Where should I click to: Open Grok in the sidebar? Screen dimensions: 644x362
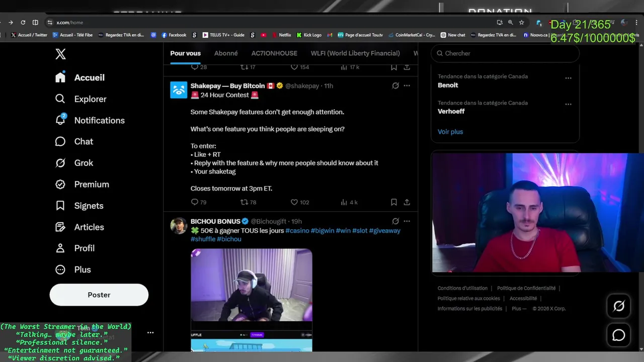(74, 163)
